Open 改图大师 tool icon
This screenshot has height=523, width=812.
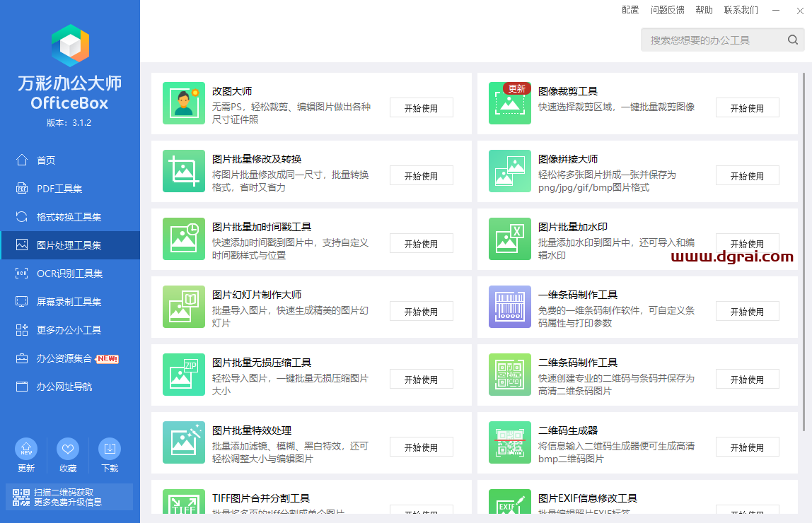click(184, 103)
